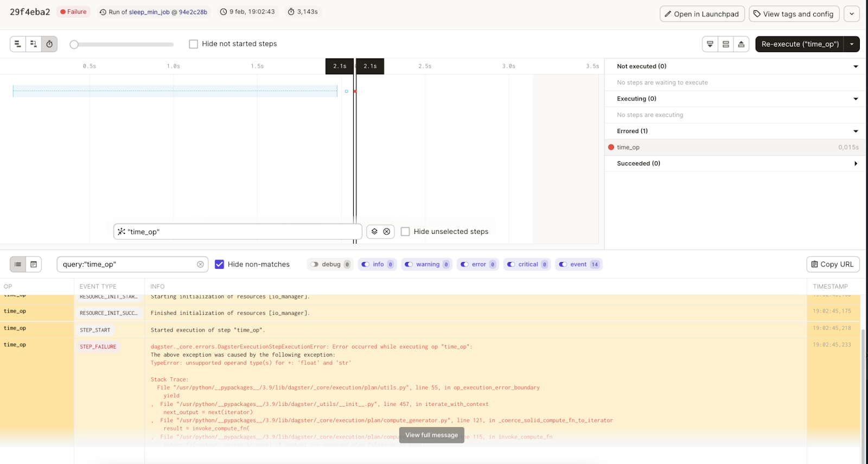Click the structured log view icon

18,264
